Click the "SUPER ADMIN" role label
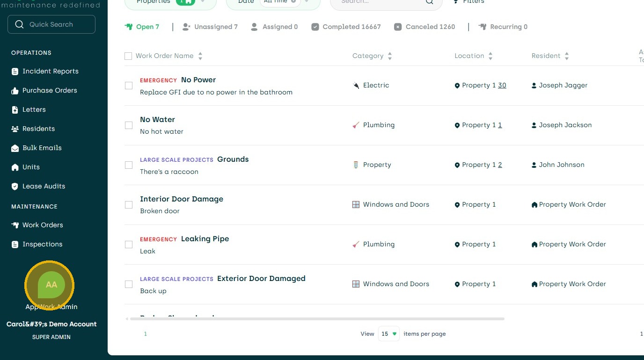Image resolution: width=644 pixels, height=360 pixels. tap(51, 337)
